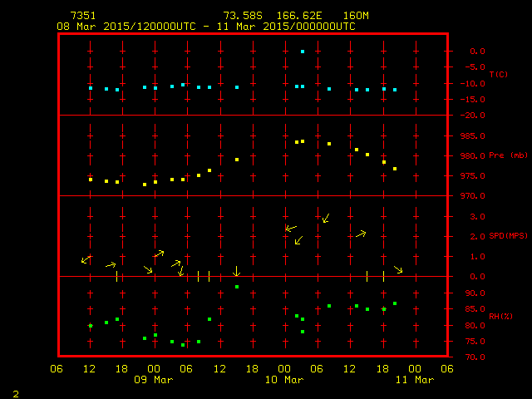Click the rightmost yellow wind arrow
The image size is (532, 399).
point(398,269)
